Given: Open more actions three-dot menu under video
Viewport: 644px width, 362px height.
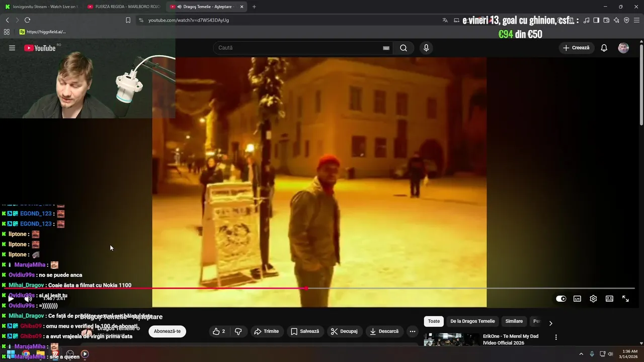Looking at the screenshot, I should (413, 331).
